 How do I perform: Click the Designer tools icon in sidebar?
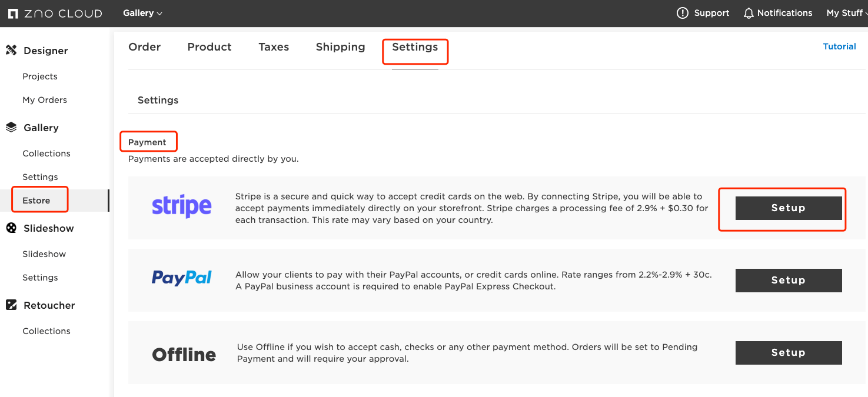(11, 50)
